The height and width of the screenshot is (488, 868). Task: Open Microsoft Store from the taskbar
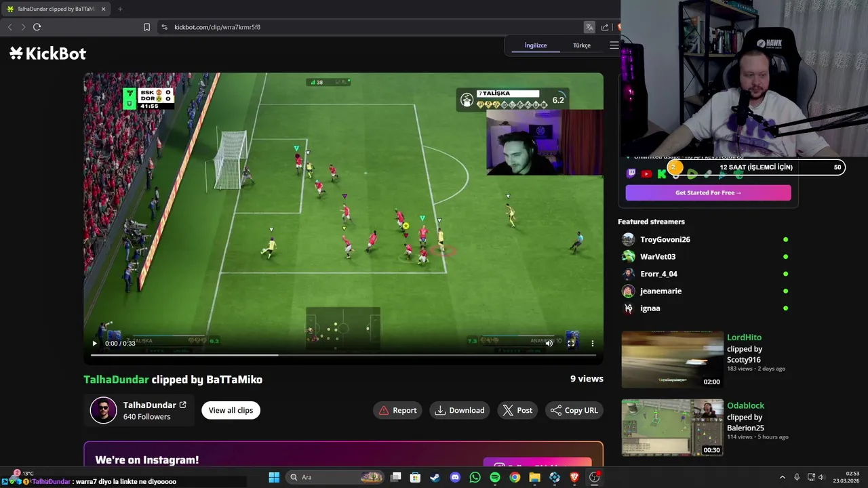tap(415, 477)
